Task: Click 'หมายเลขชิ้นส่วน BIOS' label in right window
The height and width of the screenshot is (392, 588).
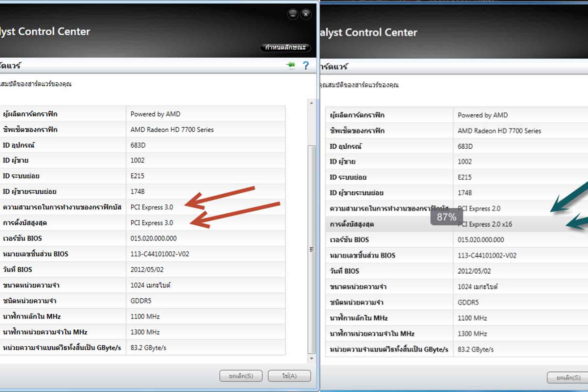Action: (x=363, y=255)
